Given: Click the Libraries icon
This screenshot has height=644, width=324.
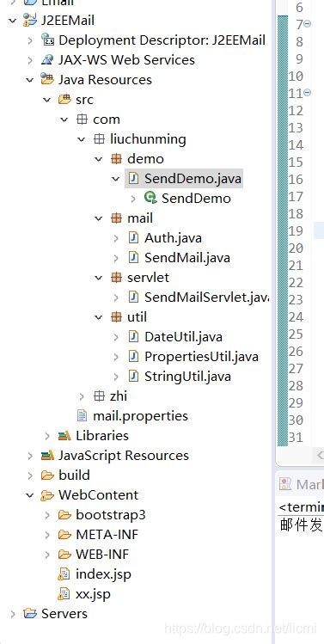Looking at the screenshot, I should coord(64,436).
